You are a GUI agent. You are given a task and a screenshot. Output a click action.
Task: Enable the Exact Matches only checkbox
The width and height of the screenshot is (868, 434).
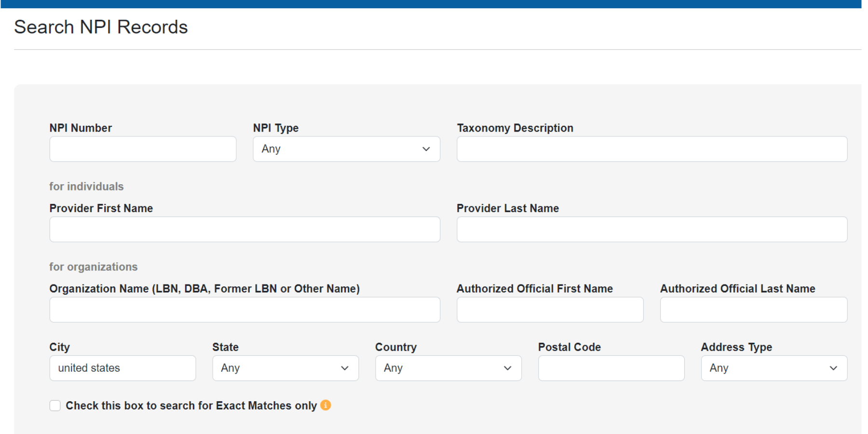tap(55, 406)
